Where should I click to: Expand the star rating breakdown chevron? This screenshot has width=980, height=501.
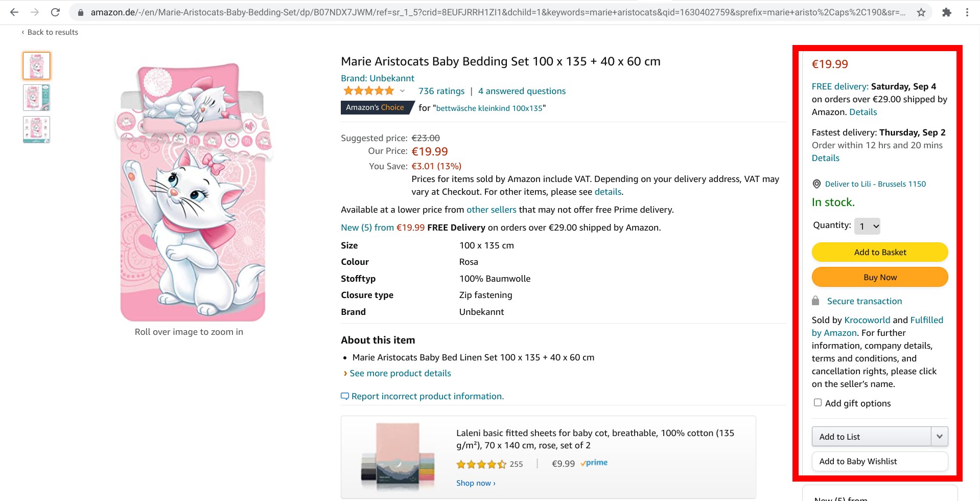tap(403, 91)
